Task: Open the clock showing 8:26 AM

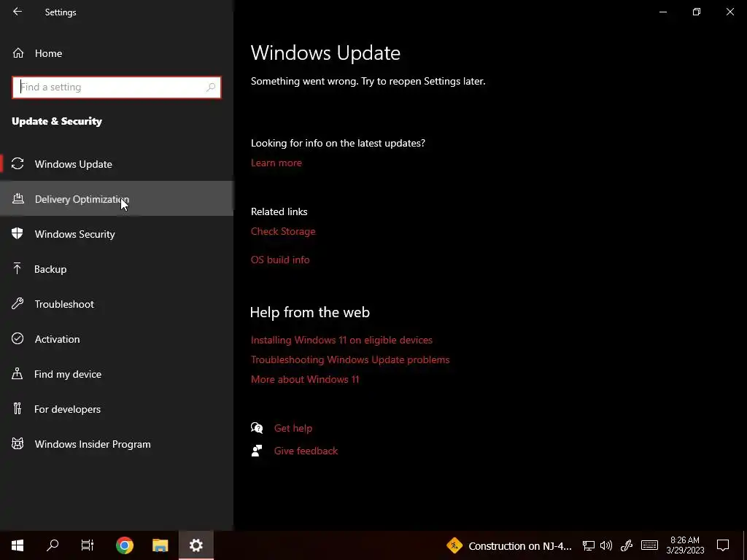Action: [x=685, y=545]
